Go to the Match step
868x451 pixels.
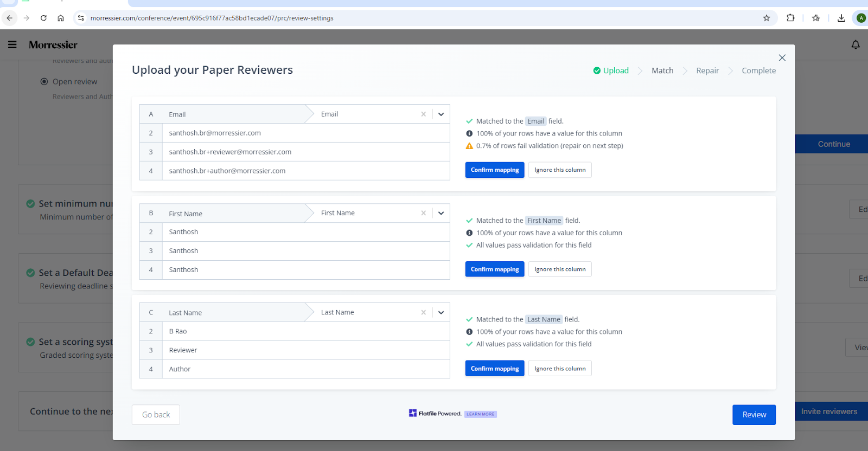[x=662, y=71]
